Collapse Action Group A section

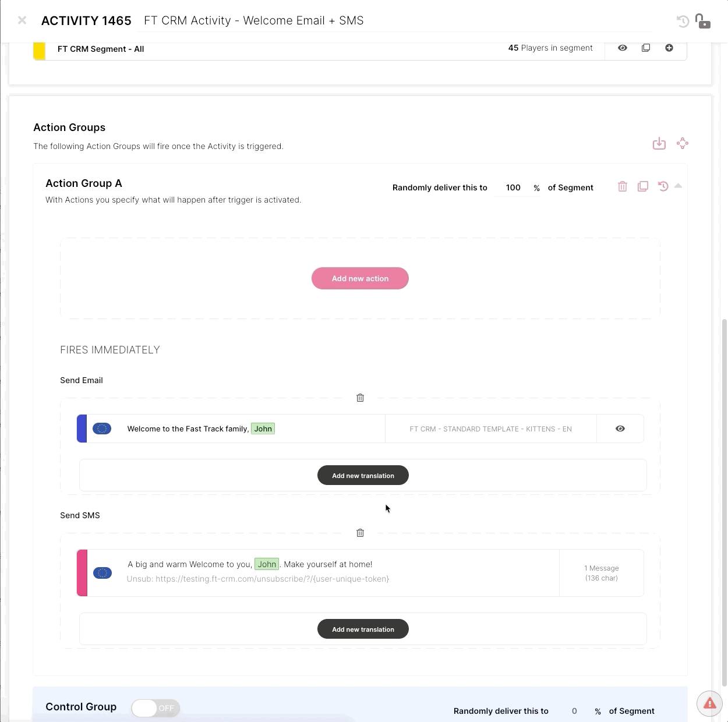coord(678,186)
